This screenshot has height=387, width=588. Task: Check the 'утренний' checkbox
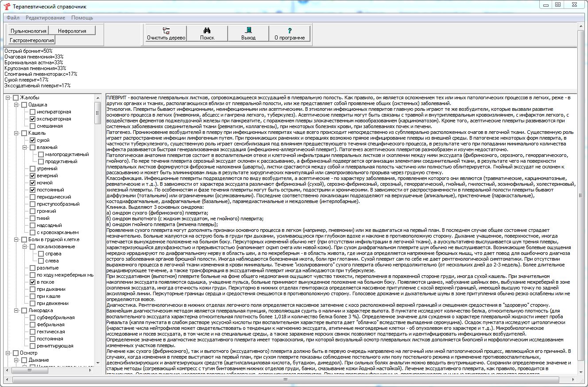pos(32,168)
